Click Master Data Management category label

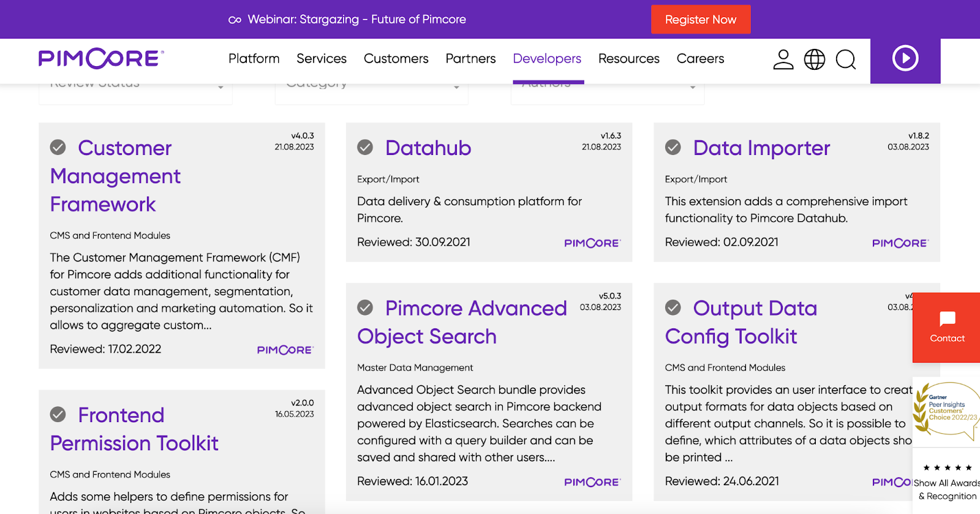(x=415, y=368)
